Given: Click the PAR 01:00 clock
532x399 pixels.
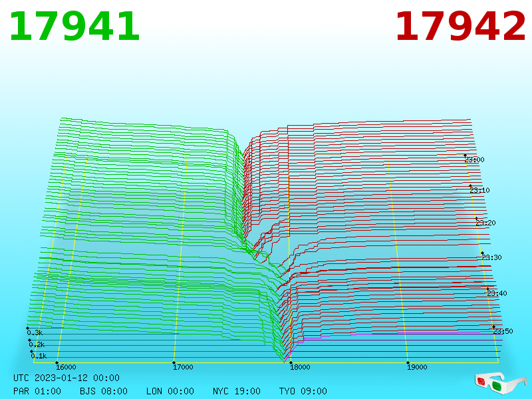Looking at the screenshot, I should (37, 391).
